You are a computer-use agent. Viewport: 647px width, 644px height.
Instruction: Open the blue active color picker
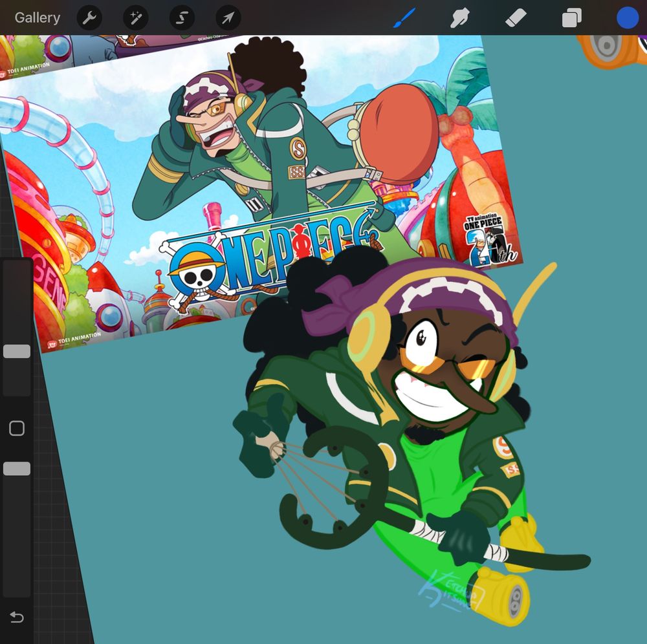(x=627, y=18)
